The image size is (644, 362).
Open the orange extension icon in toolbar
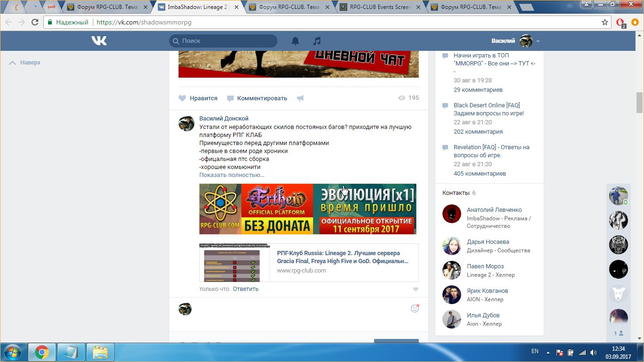[x=635, y=22]
